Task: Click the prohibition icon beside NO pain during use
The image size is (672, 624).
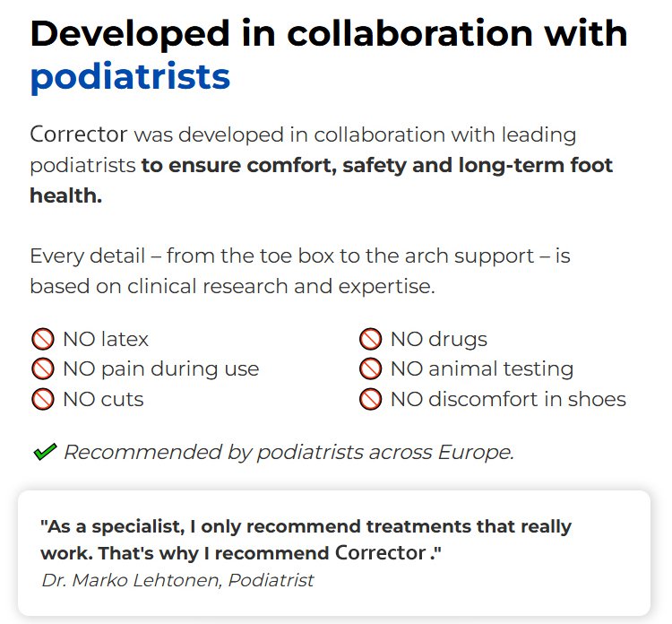Action: (x=42, y=369)
